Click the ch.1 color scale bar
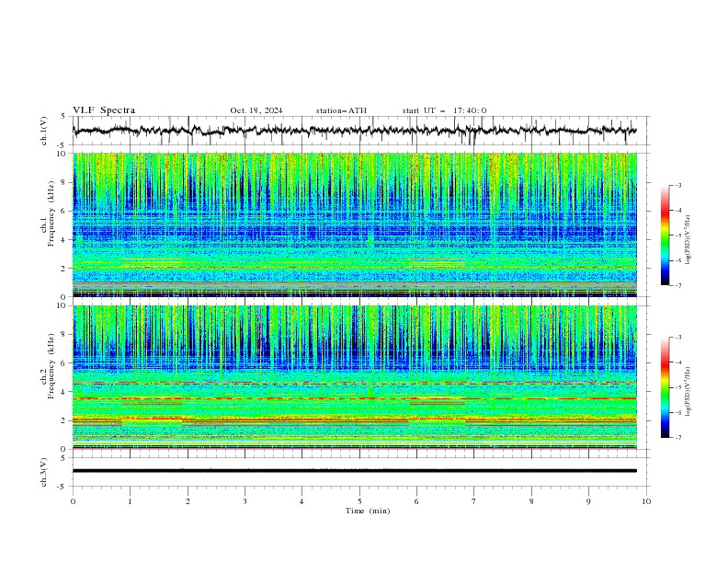 coord(665,236)
